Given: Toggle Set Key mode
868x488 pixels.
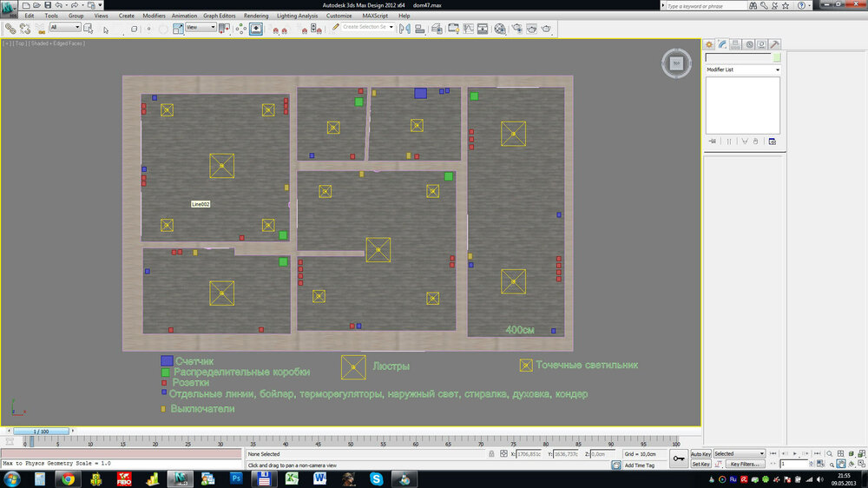Looking at the screenshot, I should click(700, 465).
